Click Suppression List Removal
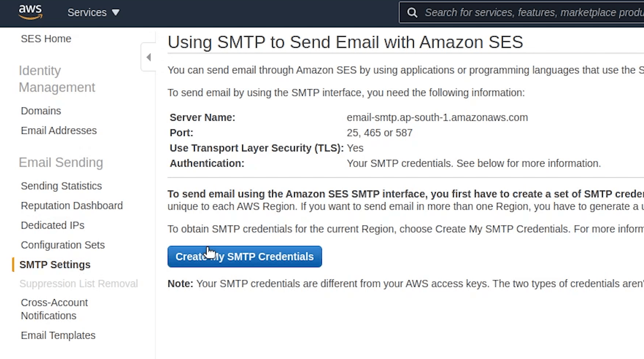Screen dimensions: 644x359 point(78,284)
